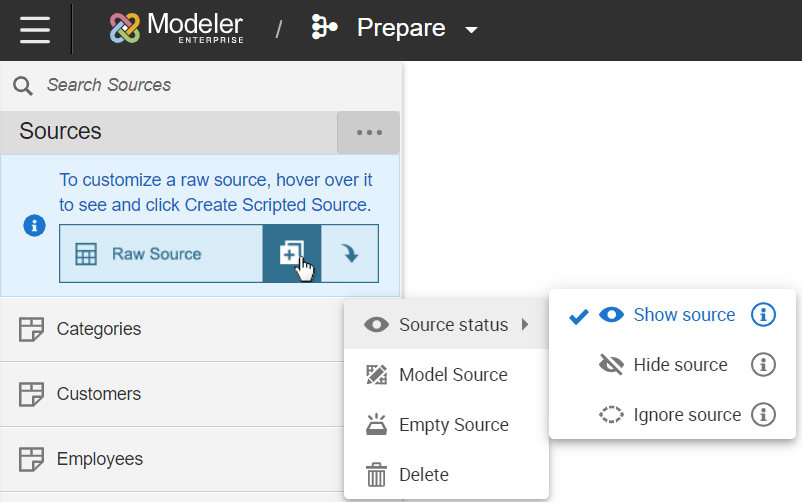Click the blue info icon in the tip panel
This screenshot has width=802, height=502.
pyautogui.click(x=34, y=226)
